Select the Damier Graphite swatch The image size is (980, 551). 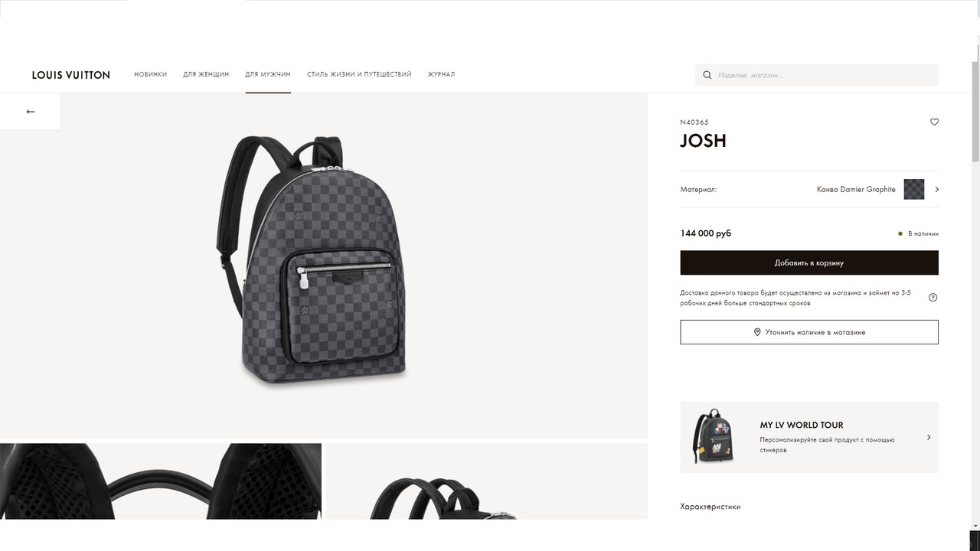pyautogui.click(x=914, y=189)
